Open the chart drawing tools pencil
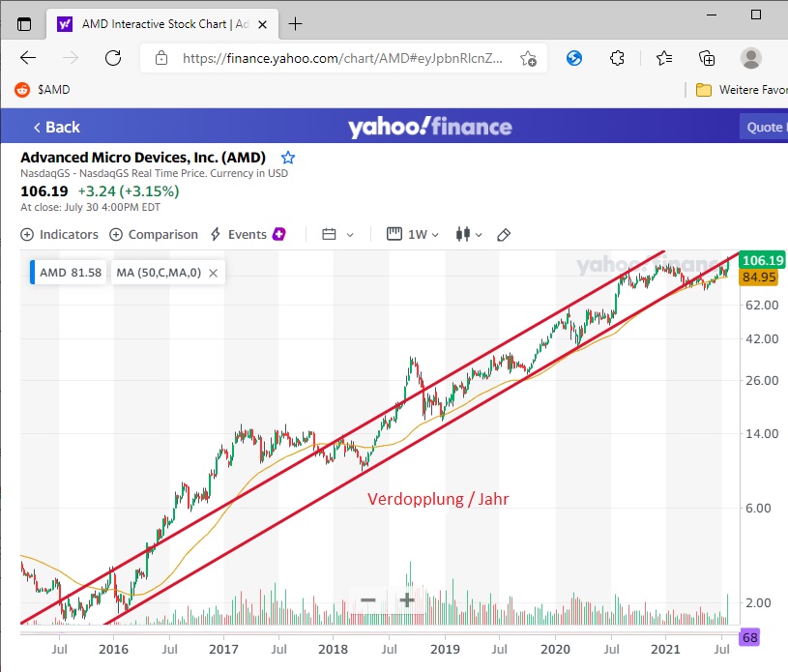Viewport: 788px width, 672px height. coord(503,235)
